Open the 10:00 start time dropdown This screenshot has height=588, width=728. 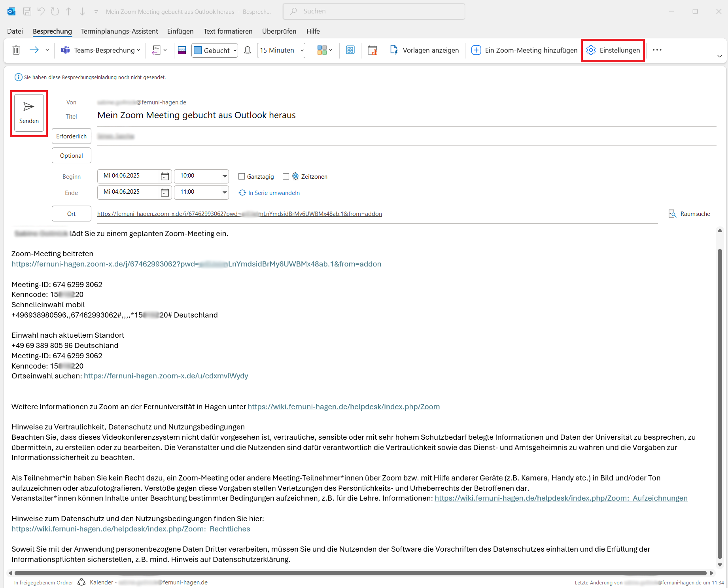[224, 176]
